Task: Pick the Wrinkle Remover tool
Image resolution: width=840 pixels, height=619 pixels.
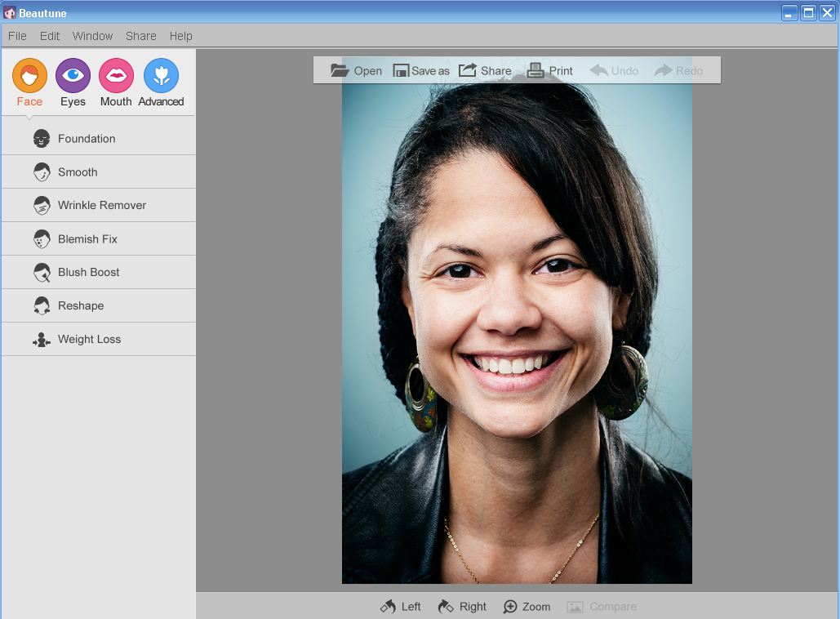Action: pyautogui.click(x=101, y=205)
